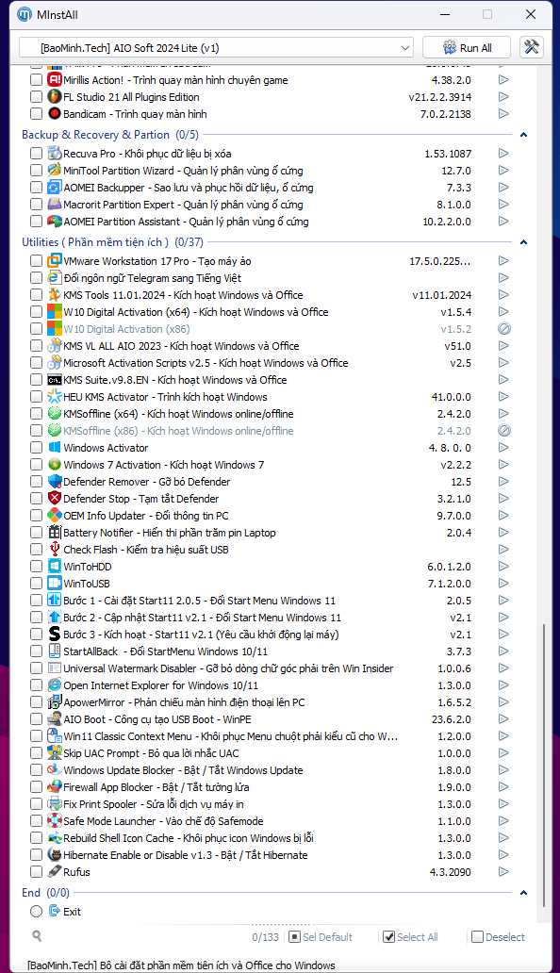This screenshot has width=560, height=973.
Task: Click the Mirillis Action! app icon
Action: click(55, 79)
